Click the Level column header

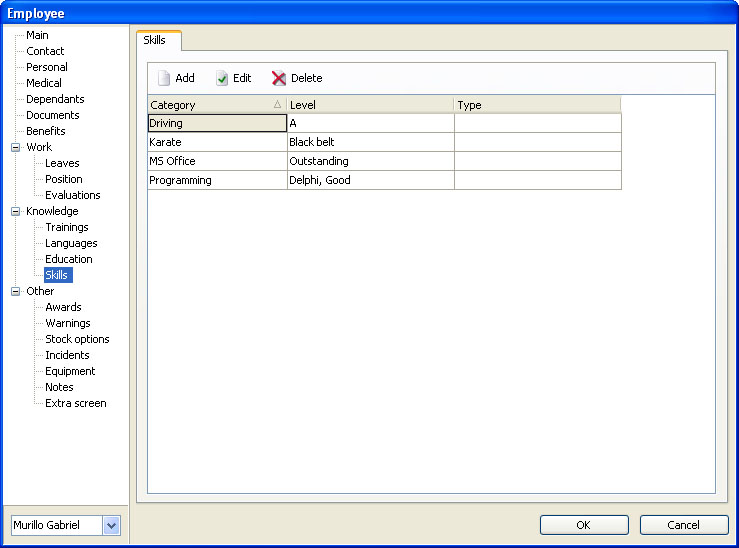[370, 105]
